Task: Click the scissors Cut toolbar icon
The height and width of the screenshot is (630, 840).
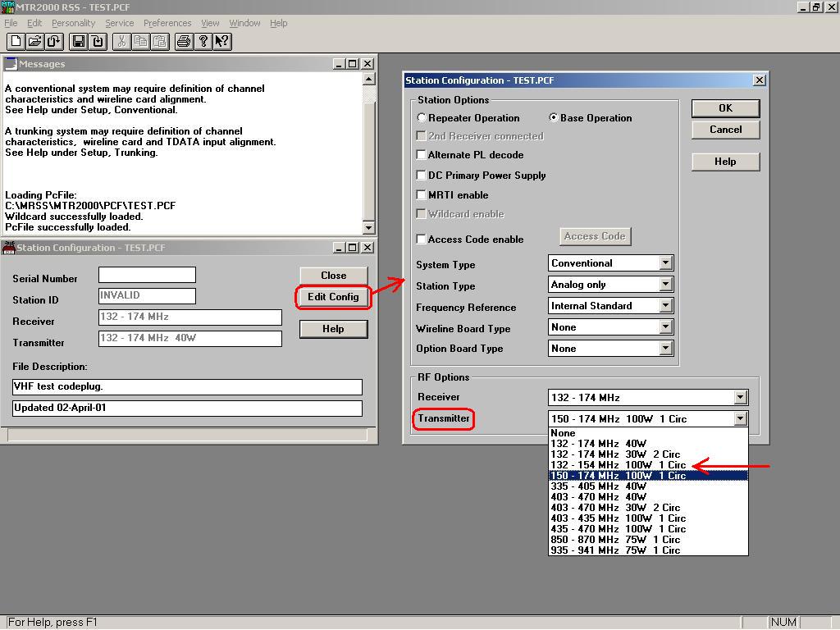Action: click(x=121, y=41)
